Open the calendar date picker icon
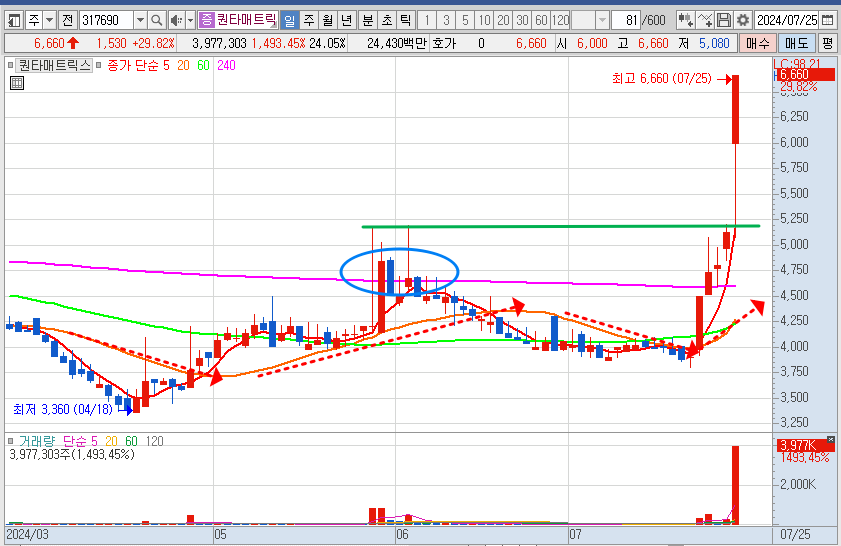The image size is (841, 546). point(828,20)
